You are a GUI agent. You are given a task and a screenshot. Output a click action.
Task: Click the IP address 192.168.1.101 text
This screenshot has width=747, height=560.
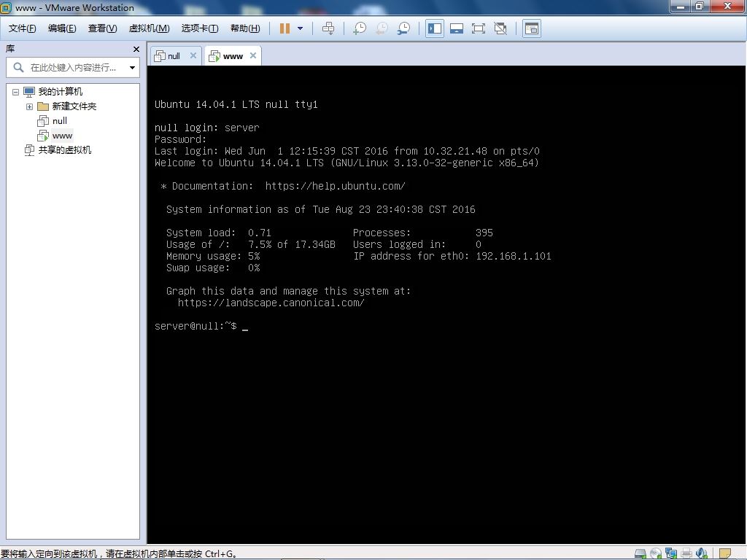[514, 256]
